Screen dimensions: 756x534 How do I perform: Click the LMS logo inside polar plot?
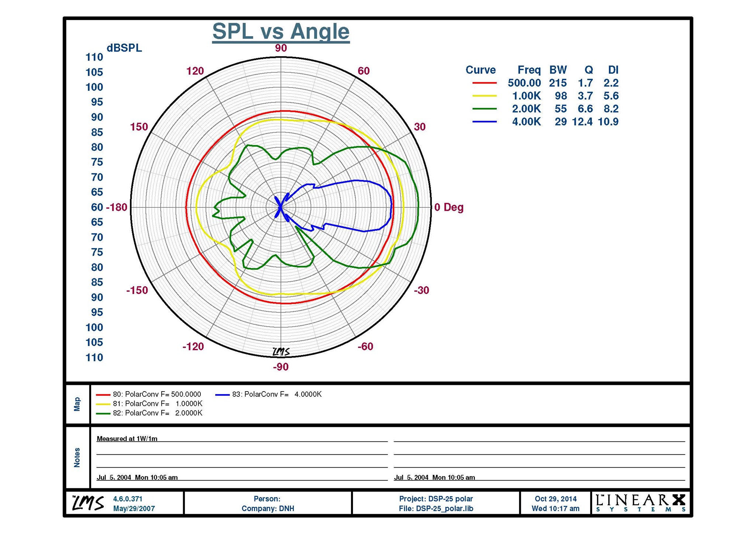click(x=281, y=352)
